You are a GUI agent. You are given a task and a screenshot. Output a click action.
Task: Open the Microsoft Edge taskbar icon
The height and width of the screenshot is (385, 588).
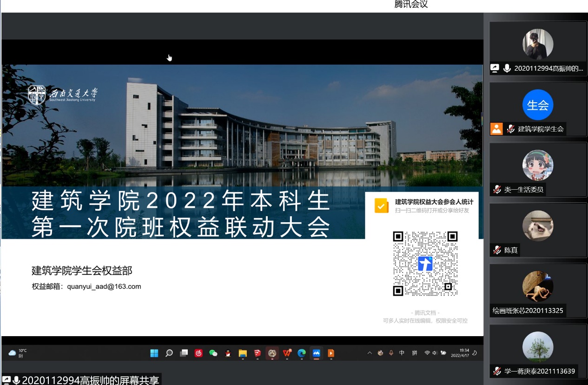[301, 353]
